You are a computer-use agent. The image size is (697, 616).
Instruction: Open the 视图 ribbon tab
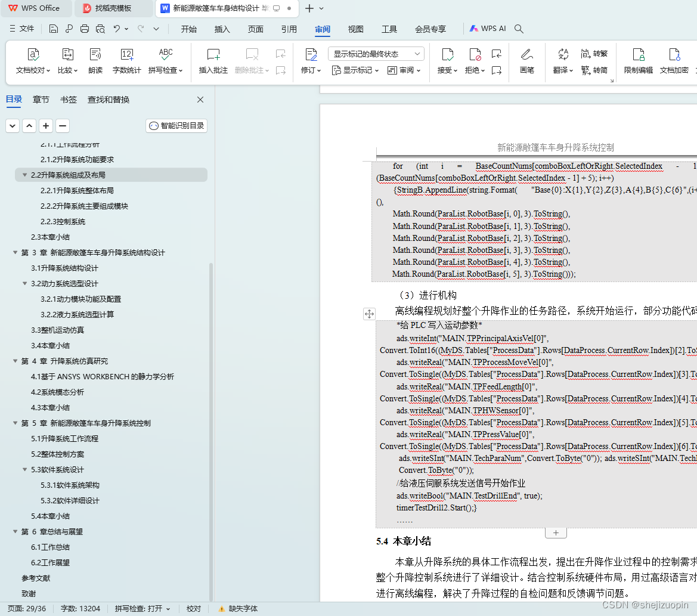(x=355, y=29)
